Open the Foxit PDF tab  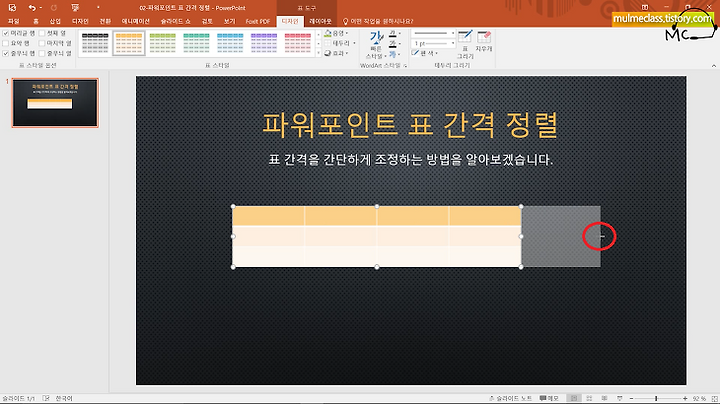pyautogui.click(x=258, y=21)
